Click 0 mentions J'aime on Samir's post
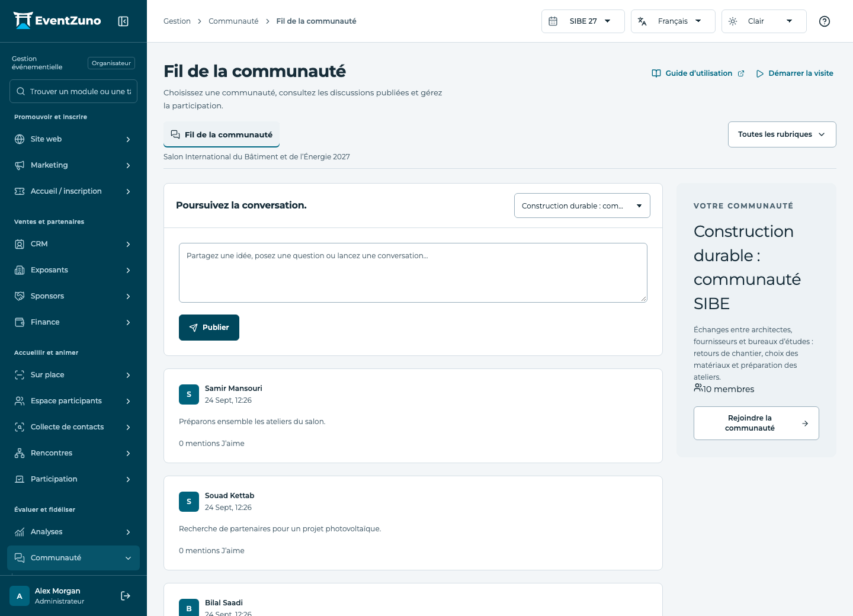Screen dimensions: 853x616 click(x=211, y=444)
